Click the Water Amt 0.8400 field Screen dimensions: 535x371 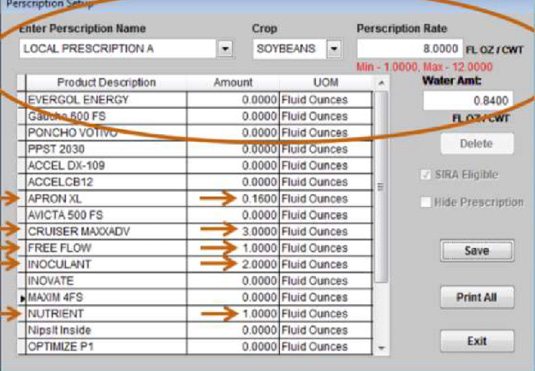coord(468,100)
